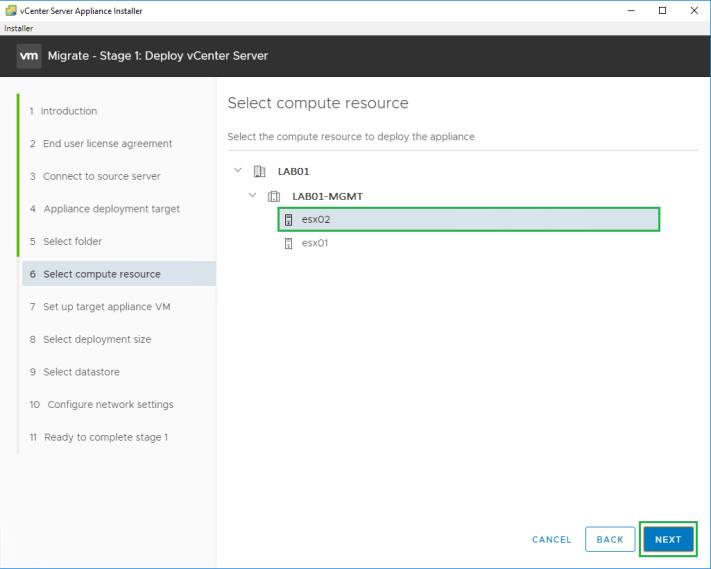Click the vCenter installer title bar icon
This screenshot has width=711, height=569.
[x=10, y=9]
